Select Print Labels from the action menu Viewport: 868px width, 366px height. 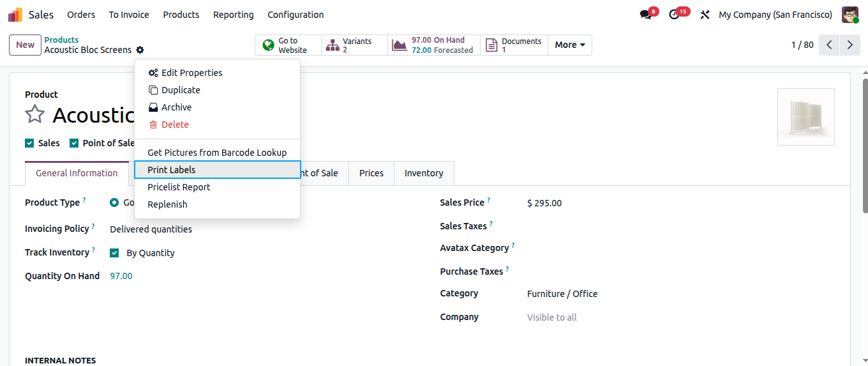(x=217, y=170)
